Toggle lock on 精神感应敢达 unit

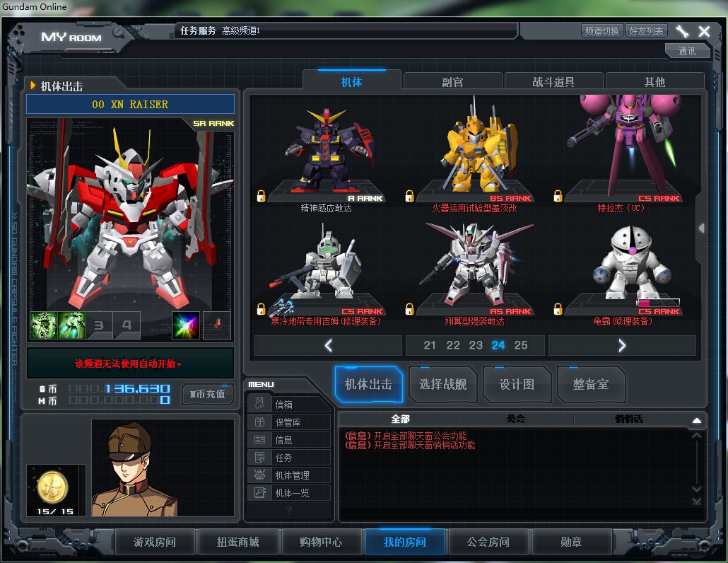click(261, 196)
